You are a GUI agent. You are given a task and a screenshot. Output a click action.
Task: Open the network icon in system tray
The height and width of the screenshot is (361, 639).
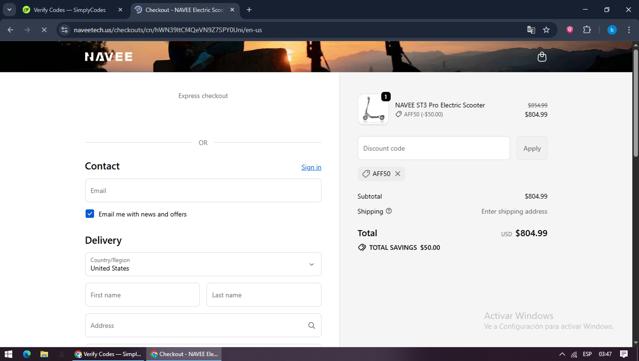(x=574, y=354)
